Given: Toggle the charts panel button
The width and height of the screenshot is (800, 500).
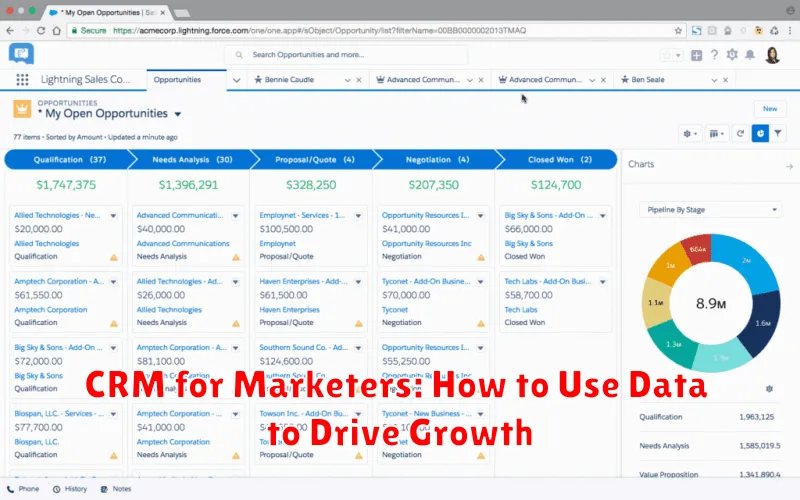Looking at the screenshot, I should 760,134.
